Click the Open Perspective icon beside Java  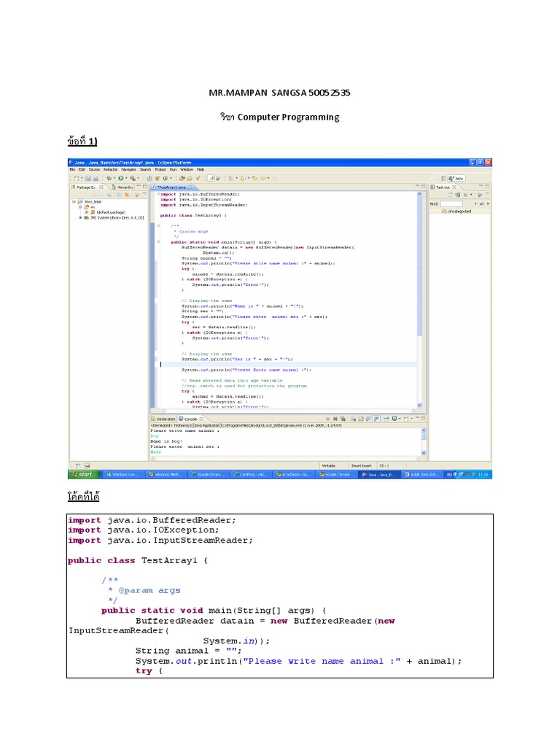pos(442,177)
